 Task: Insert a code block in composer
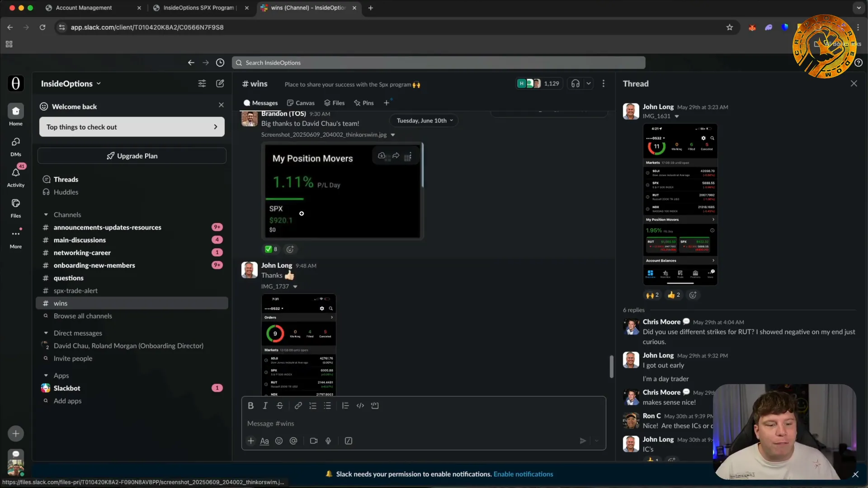click(375, 406)
